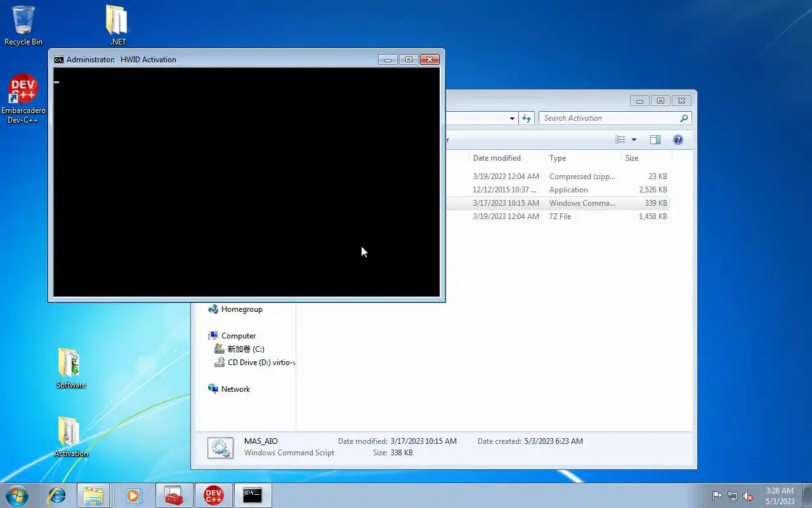
Task: Open the network tray icon
Action: click(x=733, y=496)
